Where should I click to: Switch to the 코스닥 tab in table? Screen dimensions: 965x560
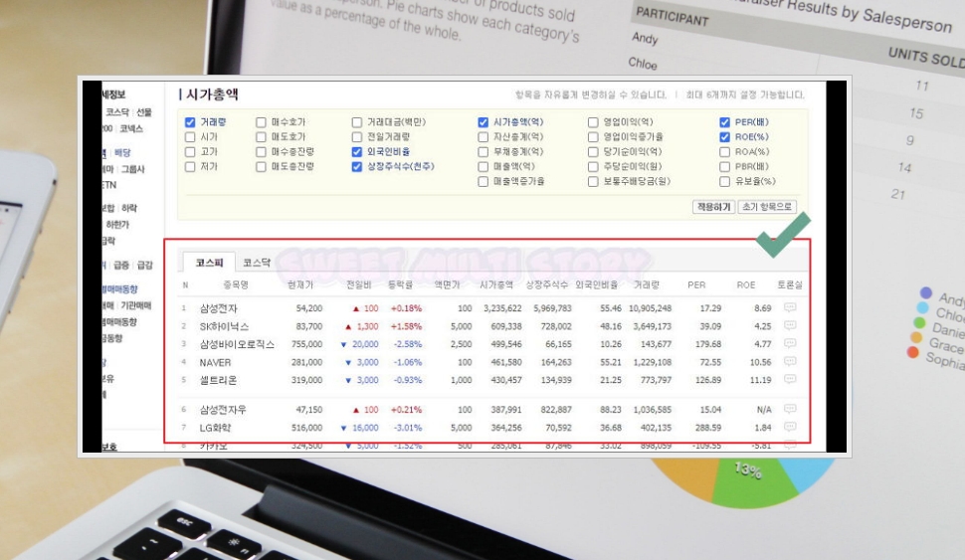(257, 263)
